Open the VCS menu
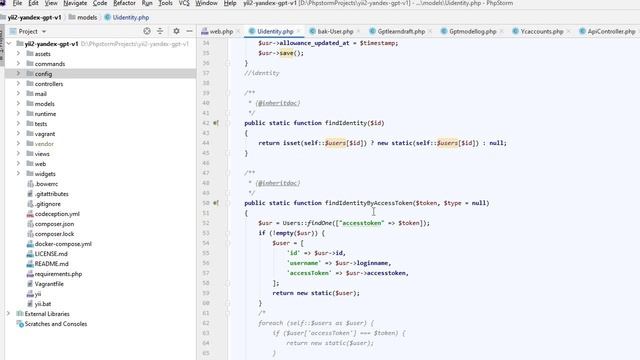640x360 pixels. [184, 3]
